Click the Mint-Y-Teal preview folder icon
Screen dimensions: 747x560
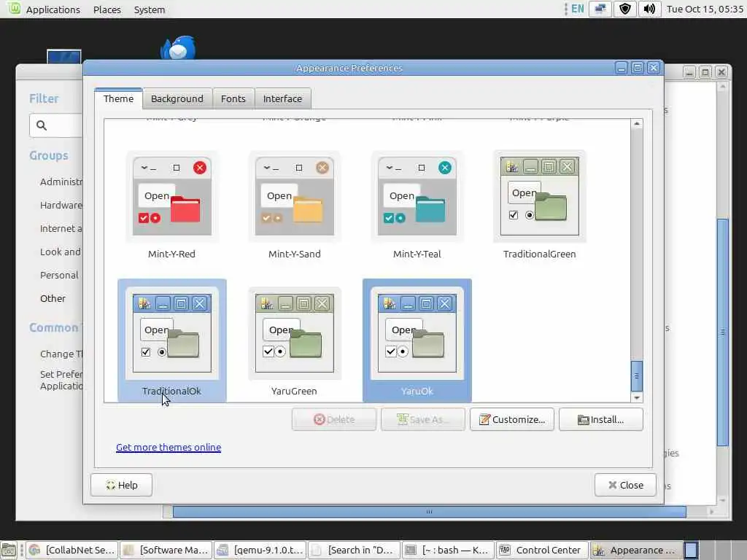430,209
